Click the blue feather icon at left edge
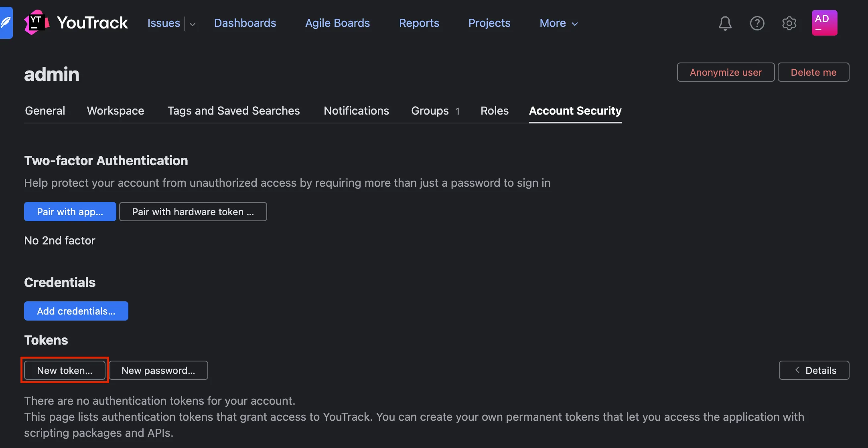Viewport: 868px width, 448px height. [6, 23]
